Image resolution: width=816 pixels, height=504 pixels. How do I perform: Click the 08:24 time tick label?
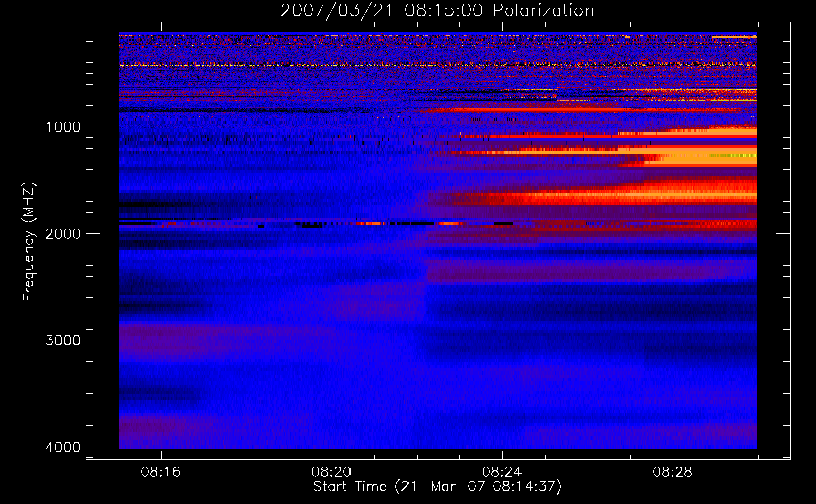(x=502, y=472)
